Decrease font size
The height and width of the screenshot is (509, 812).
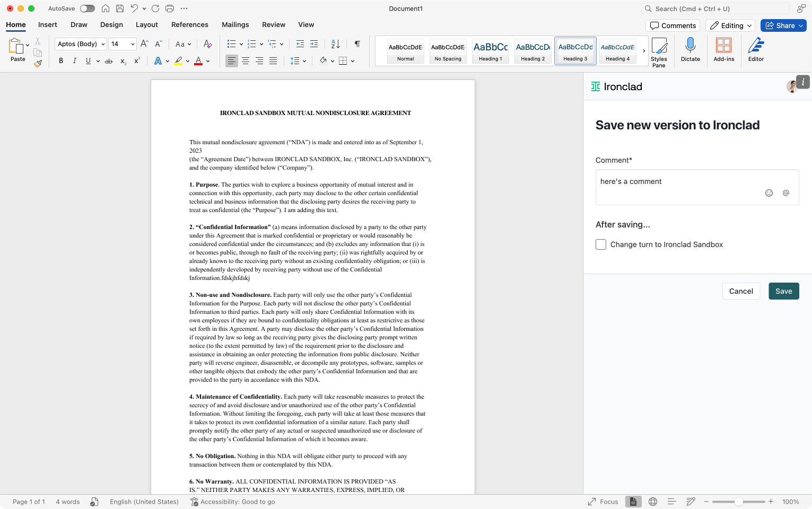[x=158, y=44]
